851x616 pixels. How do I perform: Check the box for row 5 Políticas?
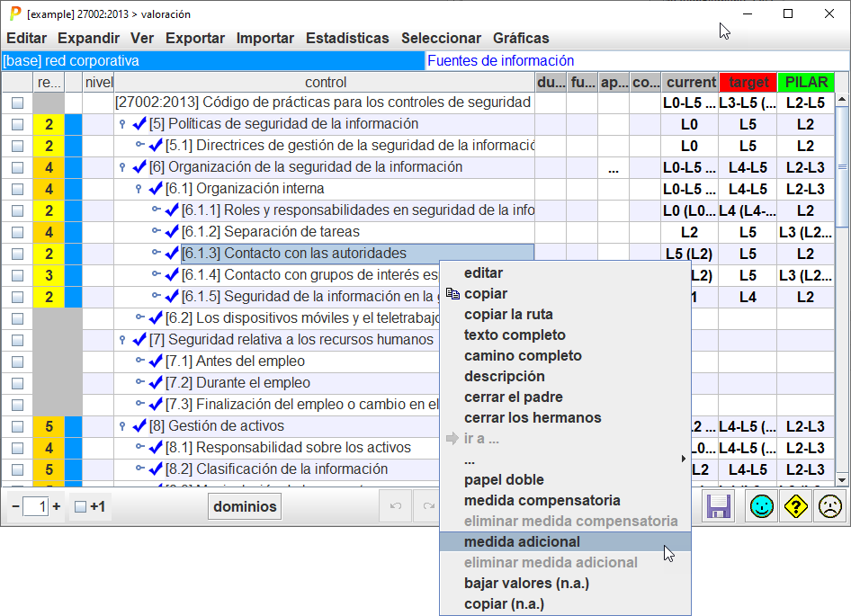(17, 124)
